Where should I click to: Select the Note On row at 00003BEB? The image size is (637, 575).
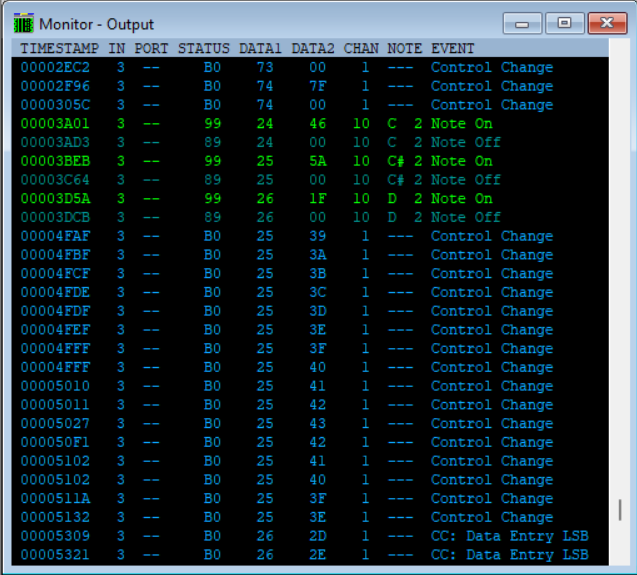(x=310, y=161)
